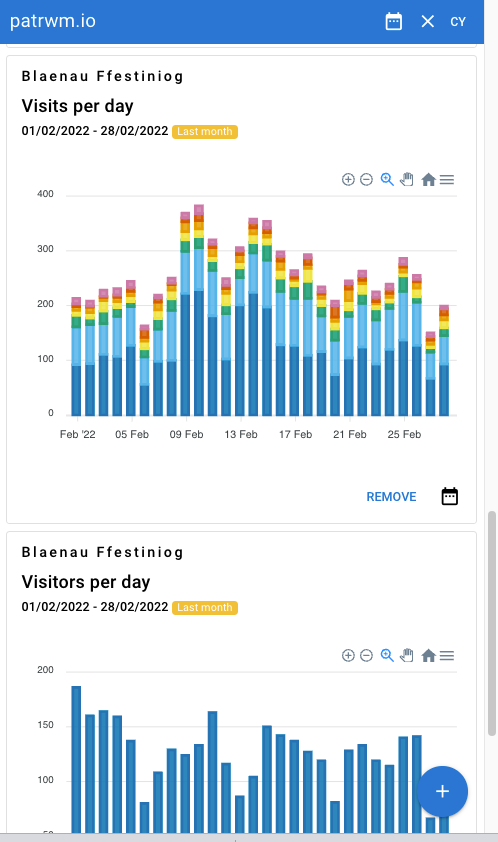This screenshot has width=498, height=842.
Task: Remove the Visits per day card
Action: point(391,497)
